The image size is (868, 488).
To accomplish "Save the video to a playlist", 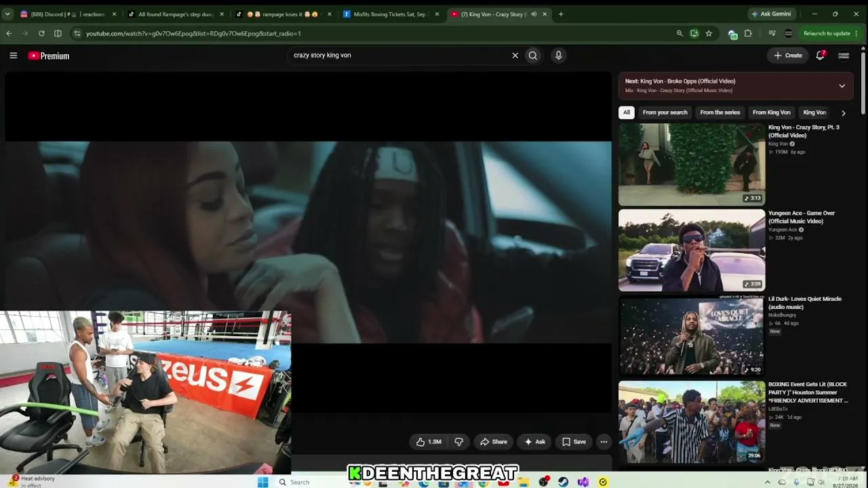I will pos(574,442).
